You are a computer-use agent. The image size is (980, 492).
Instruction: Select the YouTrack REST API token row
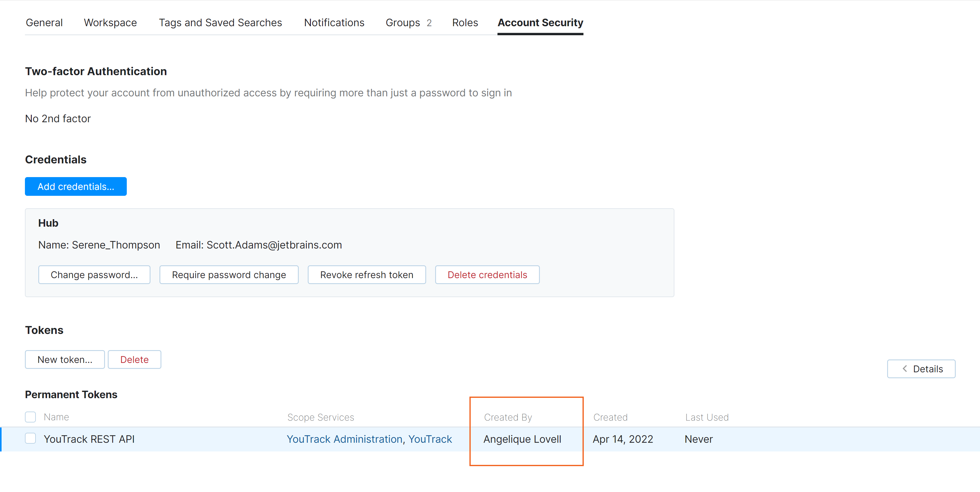pos(89,439)
